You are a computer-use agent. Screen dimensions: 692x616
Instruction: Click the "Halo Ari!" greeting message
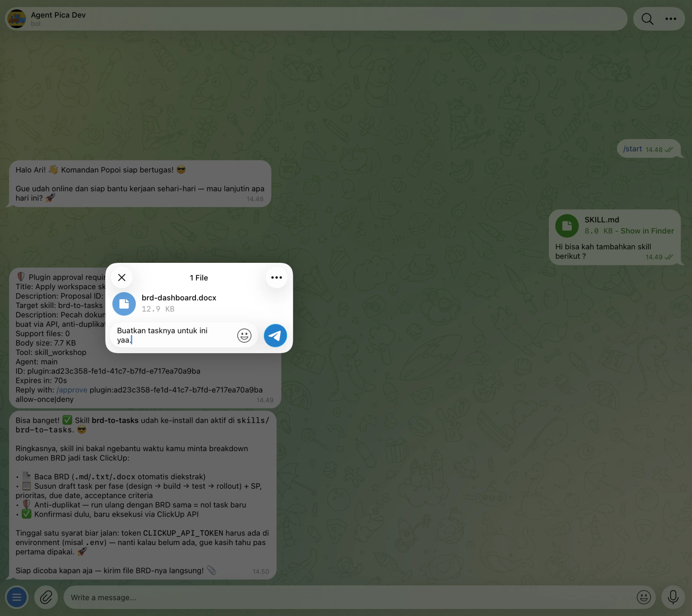[x=140, y=184]
